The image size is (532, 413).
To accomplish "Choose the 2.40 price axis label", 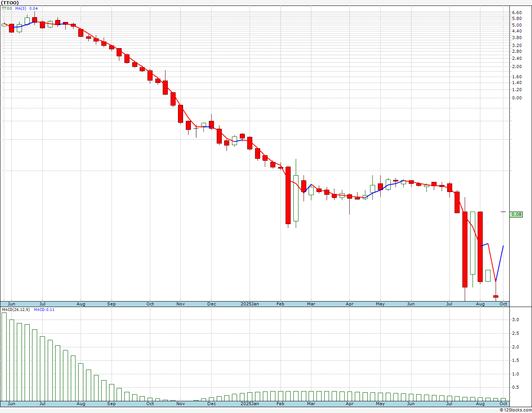I will 516,58.
